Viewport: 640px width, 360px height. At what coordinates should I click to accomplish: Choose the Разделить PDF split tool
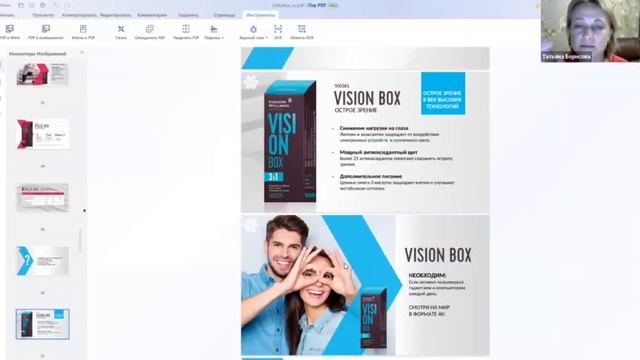(x=186, y=32)
